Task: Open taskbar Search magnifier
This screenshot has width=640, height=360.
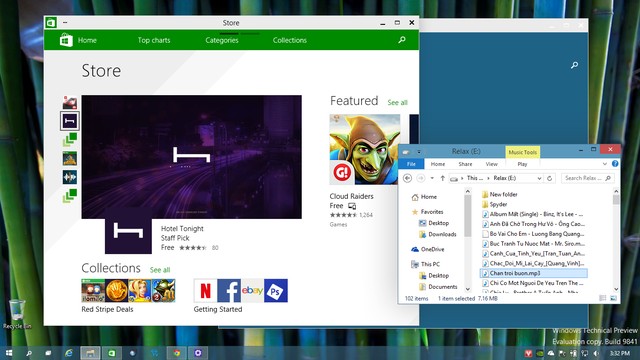Action: click(x=29, y=353)
